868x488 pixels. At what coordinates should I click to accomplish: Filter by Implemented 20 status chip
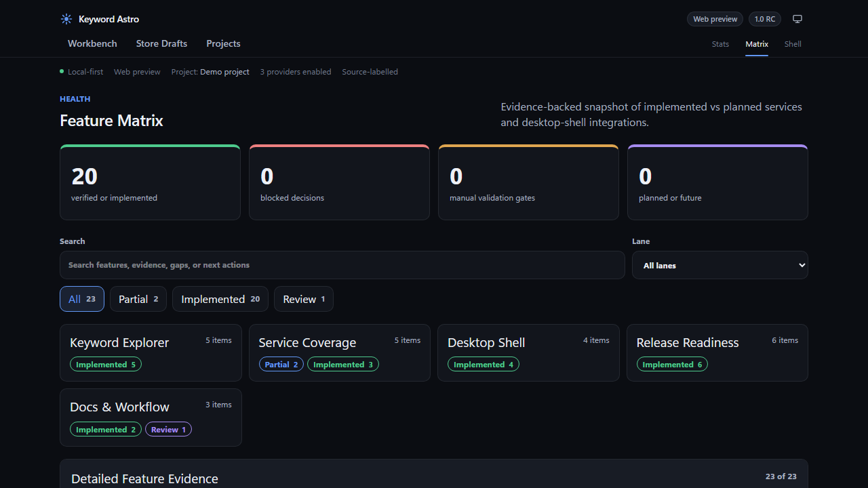pos(220,299)
